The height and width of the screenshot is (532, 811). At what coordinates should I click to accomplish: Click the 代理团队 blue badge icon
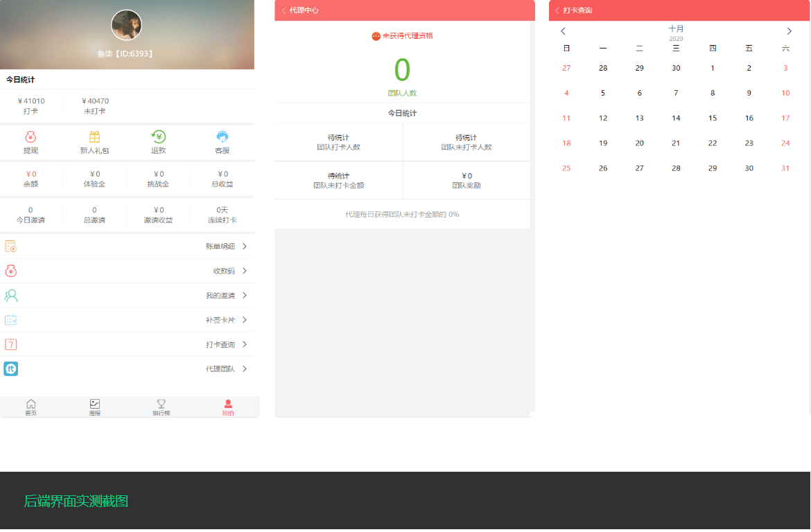tap(11, 369)
